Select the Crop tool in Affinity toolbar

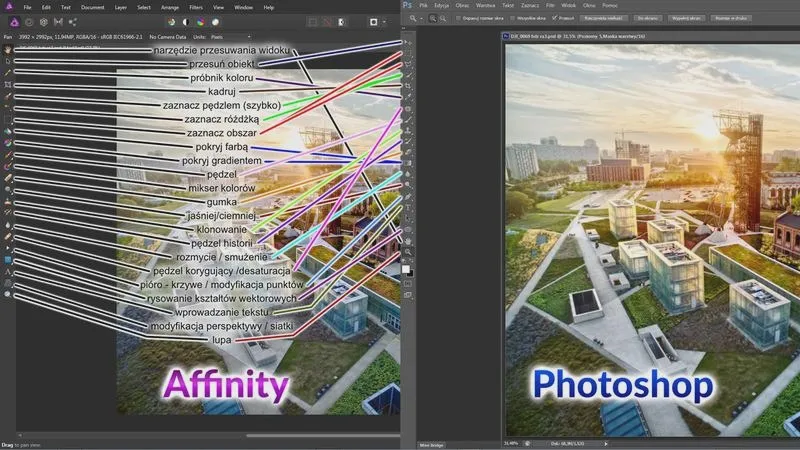pos(8,86)
